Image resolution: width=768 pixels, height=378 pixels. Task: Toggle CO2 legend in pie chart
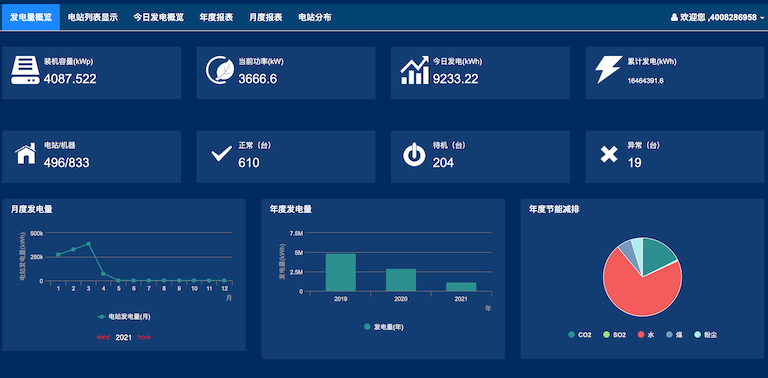point(580,335)
